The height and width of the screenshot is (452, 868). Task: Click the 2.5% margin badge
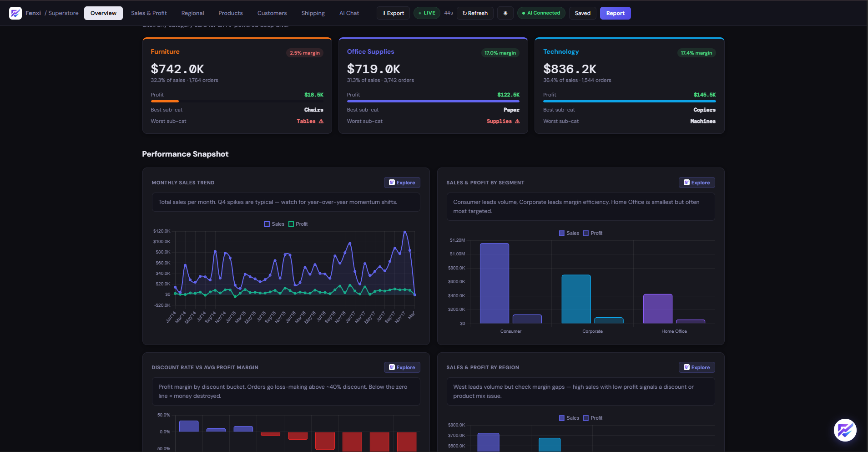305,53
